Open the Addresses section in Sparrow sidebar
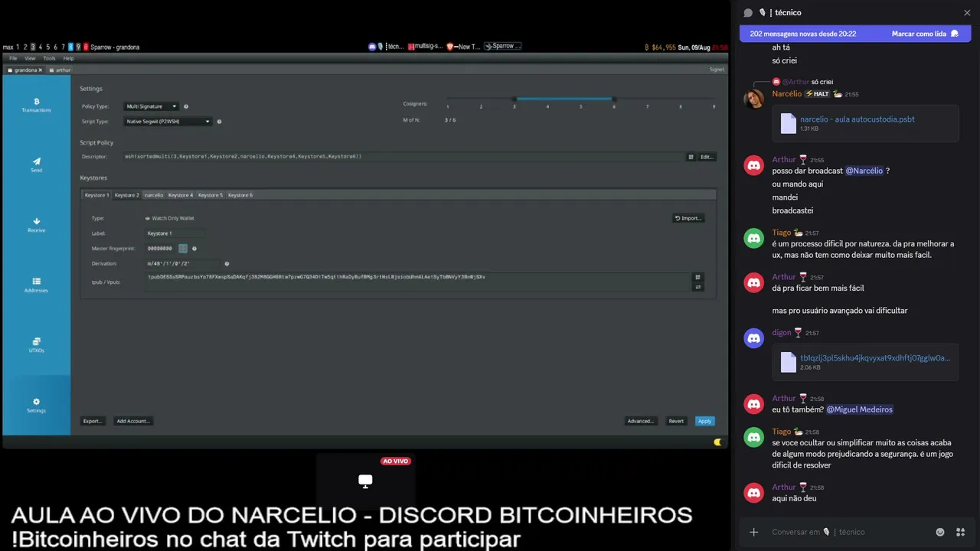The width and height of the screenshot is (980, 551). pos(36,285)
